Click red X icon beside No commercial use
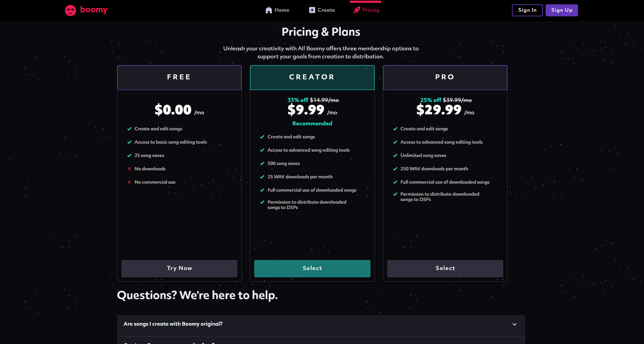Image resolution: width=644 pixels, height=344 pixels. point(129,182)
